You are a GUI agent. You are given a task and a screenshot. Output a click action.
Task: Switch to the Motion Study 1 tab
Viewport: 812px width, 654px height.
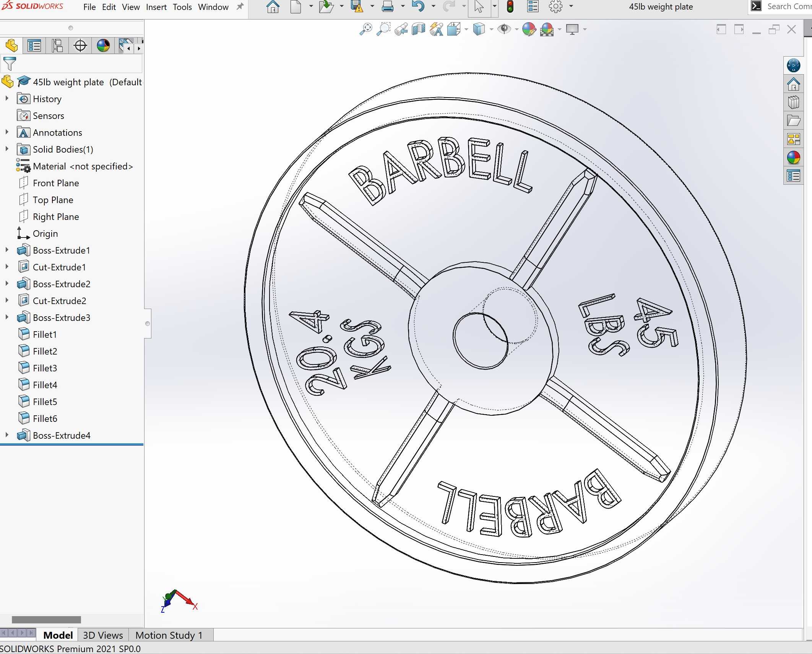[169, 635]
